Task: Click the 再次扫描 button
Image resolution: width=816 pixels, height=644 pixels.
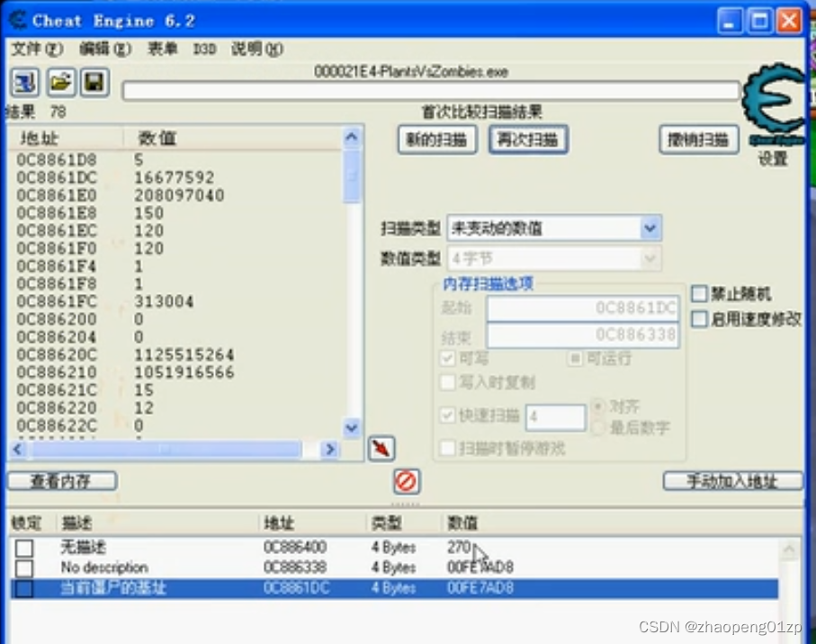Action: (528, 139)
